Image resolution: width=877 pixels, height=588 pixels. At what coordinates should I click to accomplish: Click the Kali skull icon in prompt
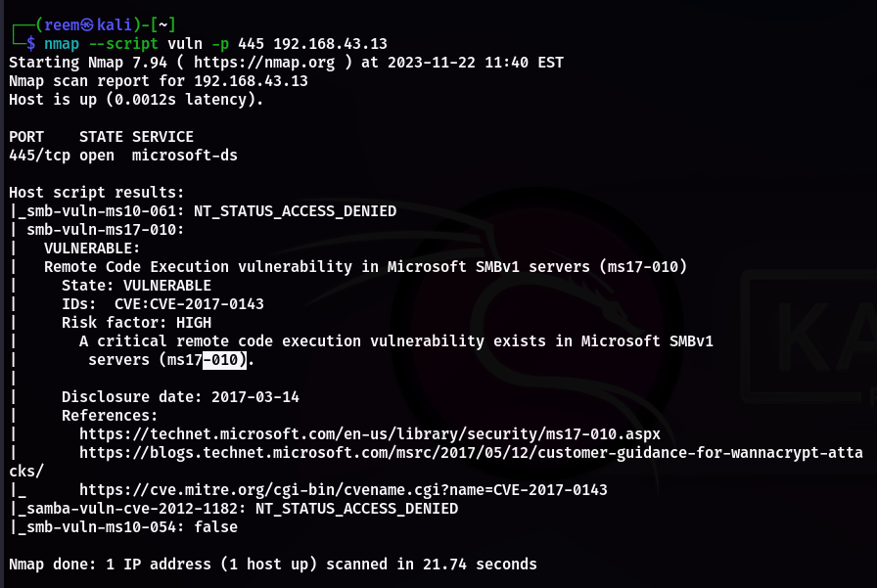coord(87,25)
